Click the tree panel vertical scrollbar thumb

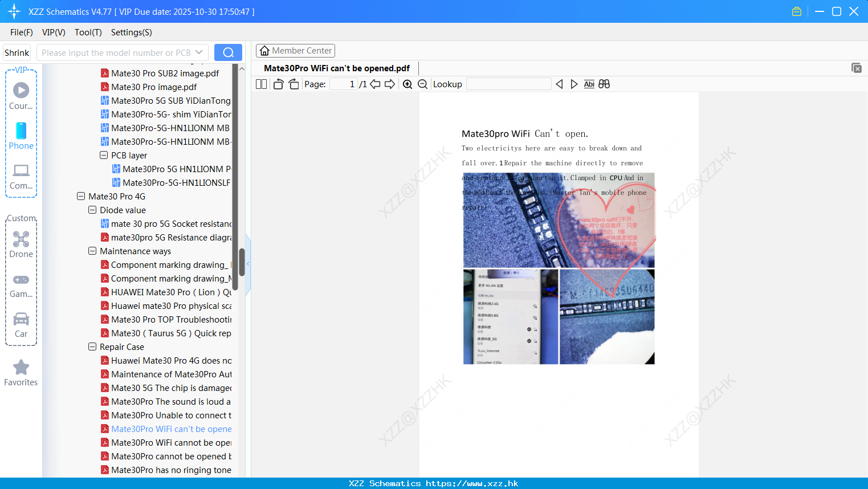tap(242, 262)
